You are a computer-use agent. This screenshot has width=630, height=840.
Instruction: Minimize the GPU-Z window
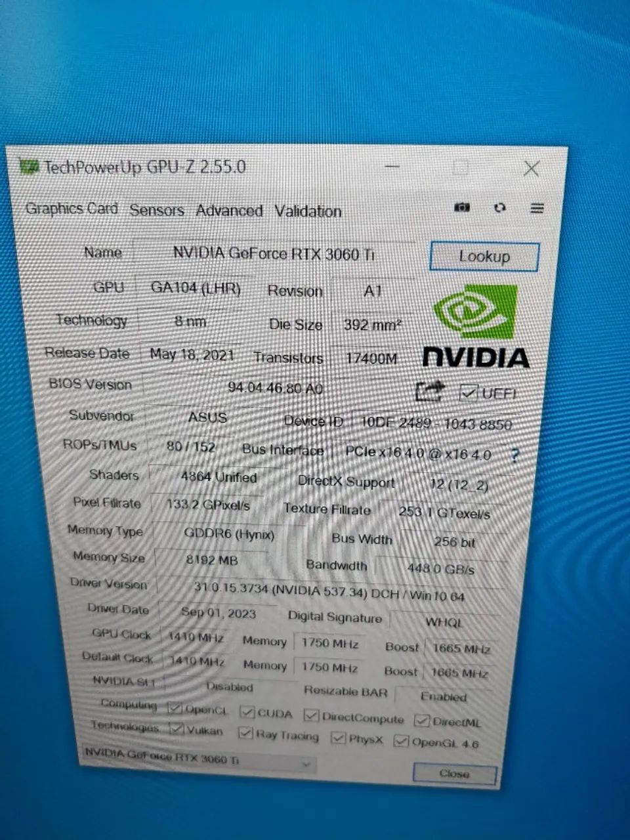click(x=392, y=167)
